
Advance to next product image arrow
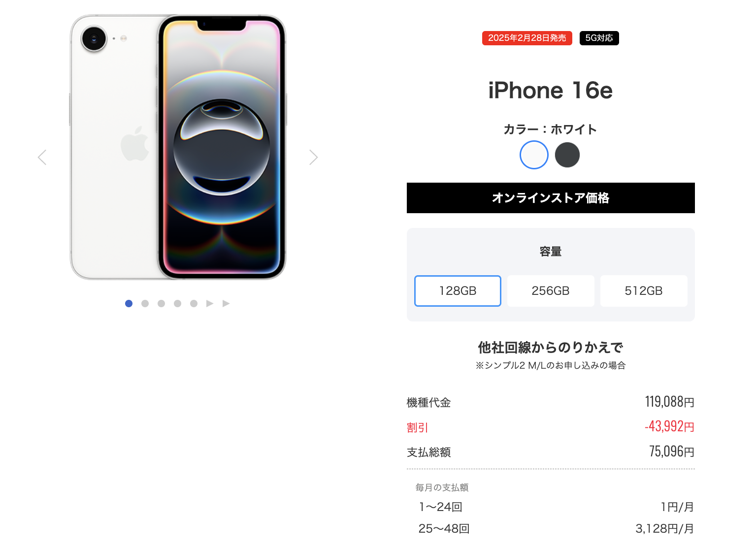[x=313, y=158]
